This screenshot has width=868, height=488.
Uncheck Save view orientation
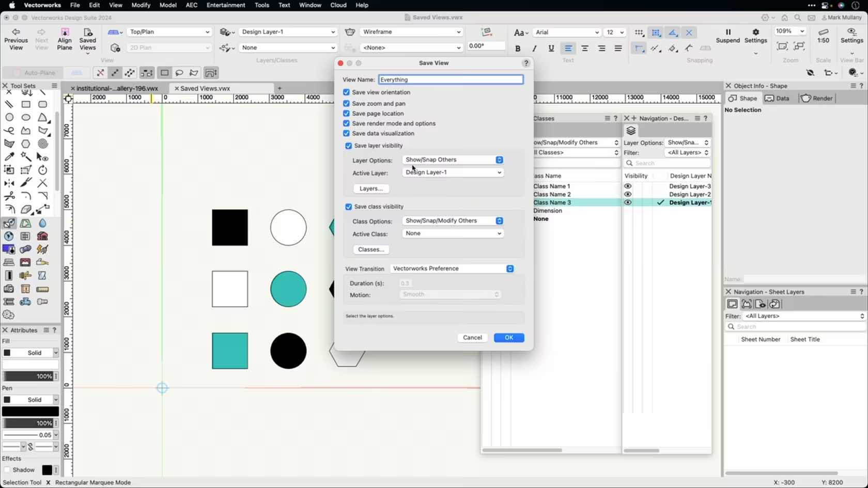point(346,92)
